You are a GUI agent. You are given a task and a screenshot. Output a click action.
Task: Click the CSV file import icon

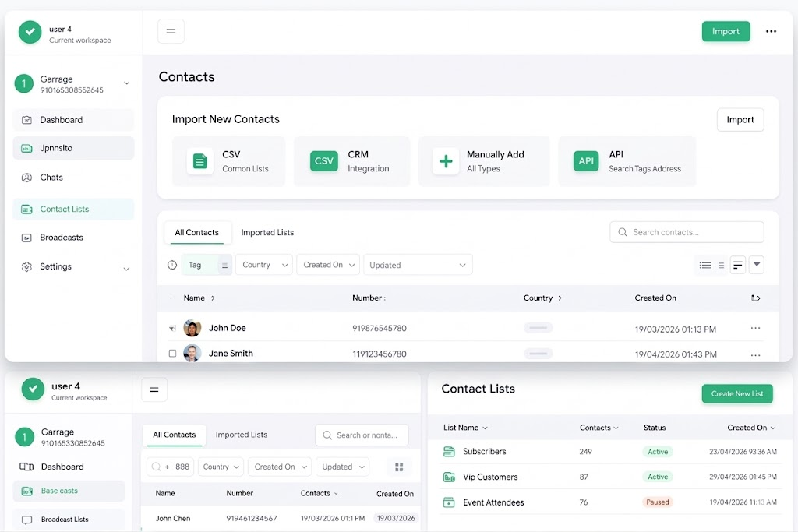coord(200,161)
